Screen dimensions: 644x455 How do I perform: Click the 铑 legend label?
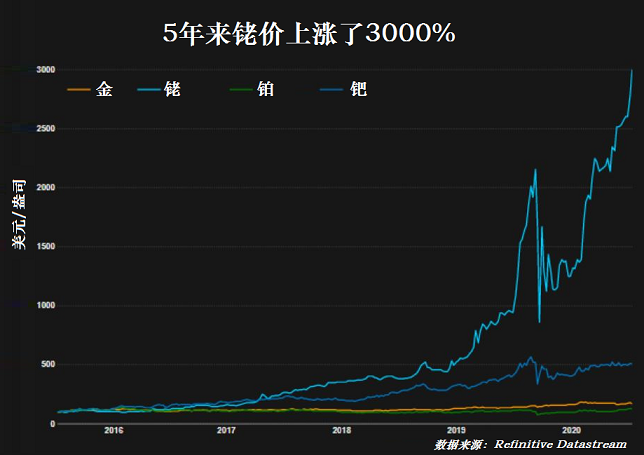172,89
